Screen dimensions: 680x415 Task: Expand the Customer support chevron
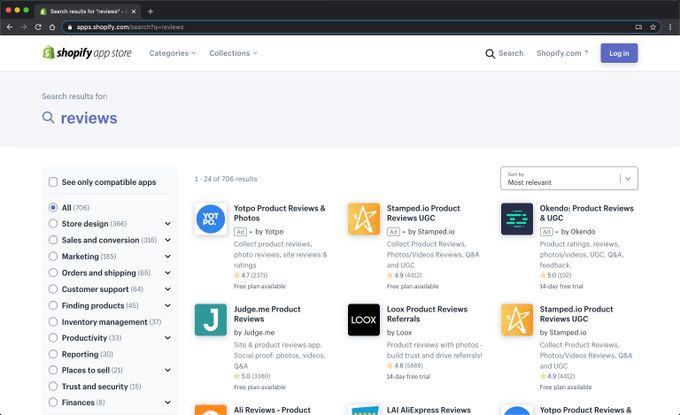168,289
